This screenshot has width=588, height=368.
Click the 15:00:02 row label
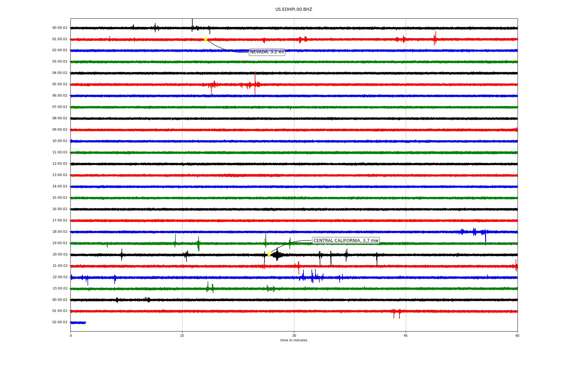click(60, 198)
